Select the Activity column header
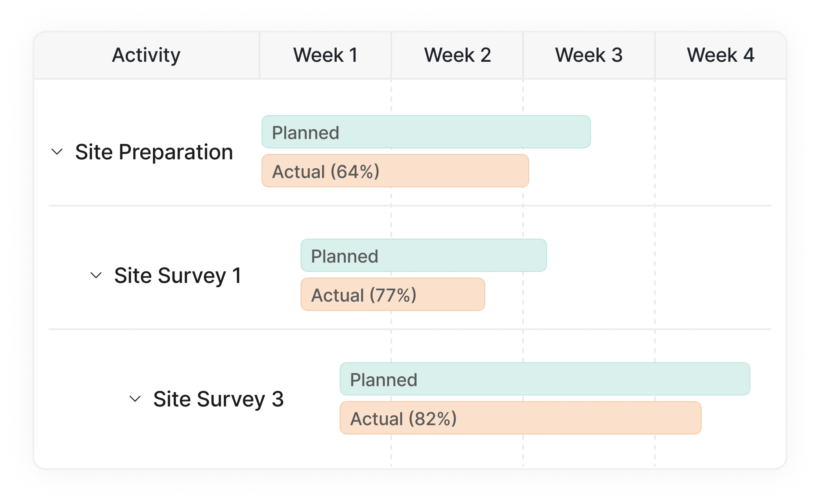This screenshot has height=504, width=820. coord(146,55)
